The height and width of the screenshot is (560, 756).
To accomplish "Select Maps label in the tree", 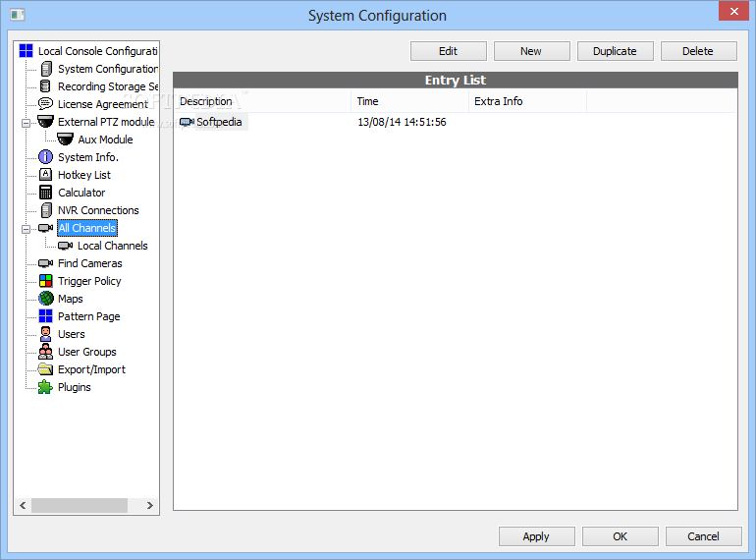I will [71, 299].
